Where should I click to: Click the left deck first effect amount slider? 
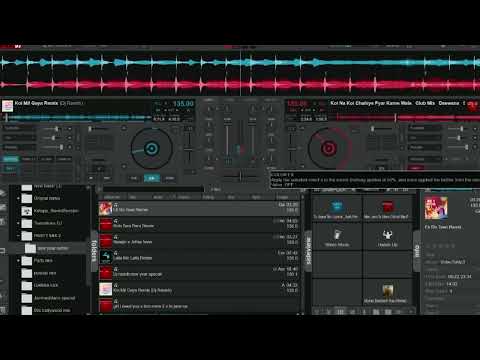(x=52, y=129)
